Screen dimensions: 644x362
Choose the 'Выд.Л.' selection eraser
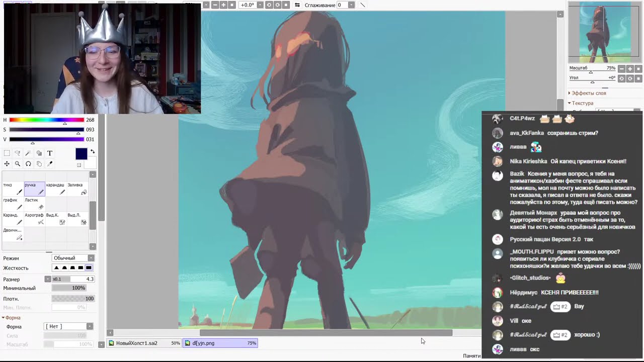[x=77, y=219]
